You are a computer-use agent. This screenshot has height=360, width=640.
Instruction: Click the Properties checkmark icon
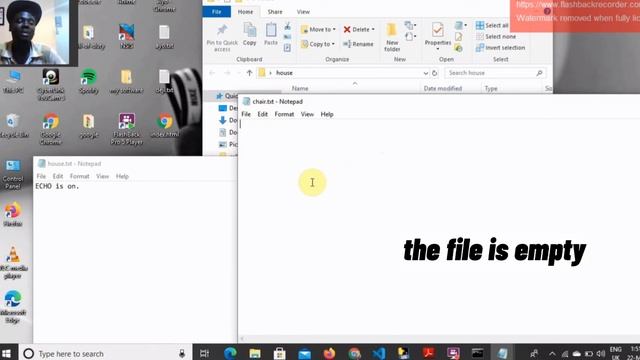point(438,30)
